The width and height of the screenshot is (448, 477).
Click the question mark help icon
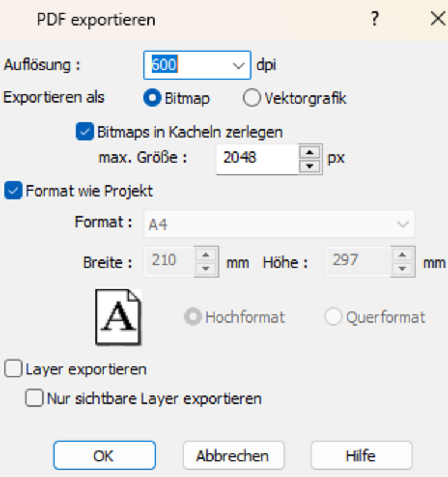click(375, 19)
